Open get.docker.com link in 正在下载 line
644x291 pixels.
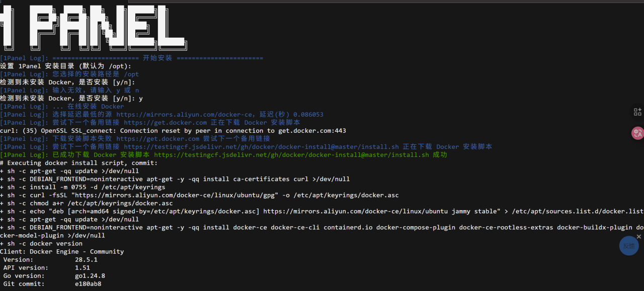coord(165,123)
